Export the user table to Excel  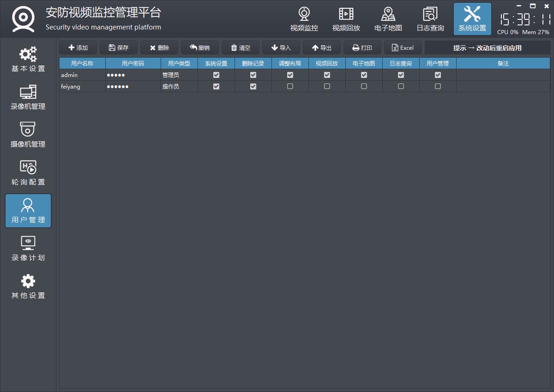point(403,48)
